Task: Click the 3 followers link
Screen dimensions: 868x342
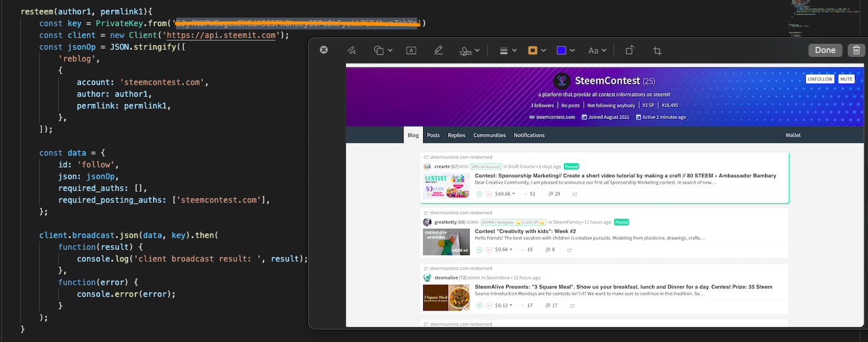Action: [x=542, y=105]
